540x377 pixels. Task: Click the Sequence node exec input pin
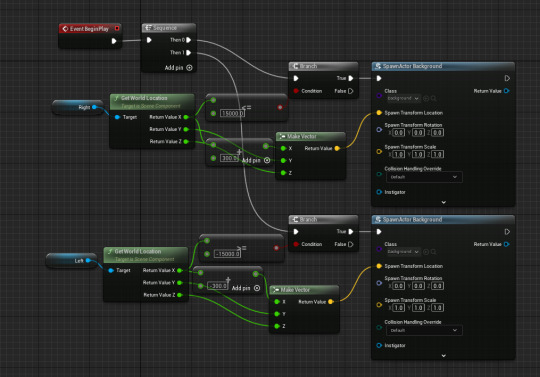[149, 40]
